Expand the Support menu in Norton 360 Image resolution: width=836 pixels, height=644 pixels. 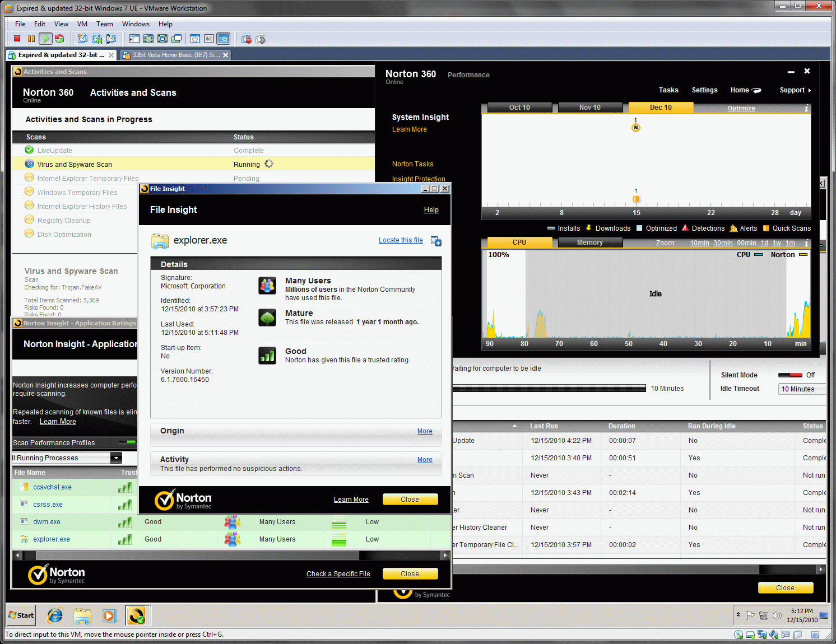coord(795,90)
